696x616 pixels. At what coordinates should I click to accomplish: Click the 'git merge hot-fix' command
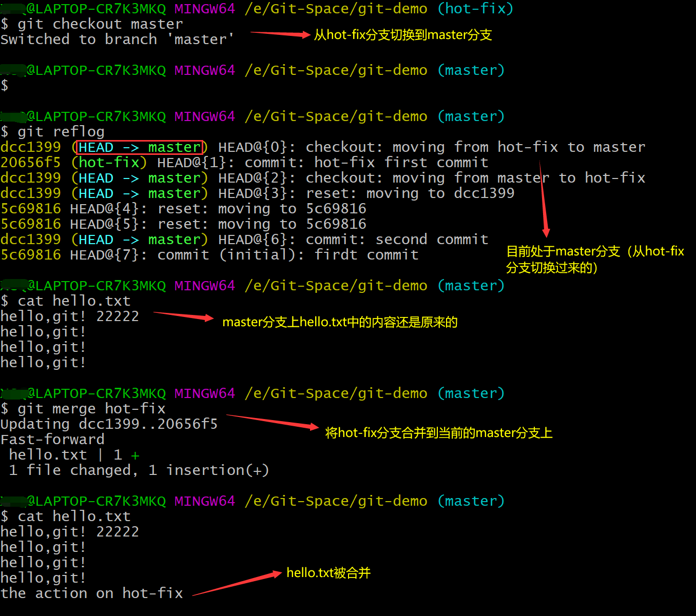[83, 409]
